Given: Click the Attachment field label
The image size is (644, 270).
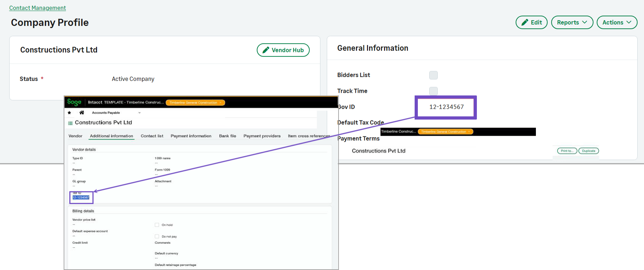Looking at the screenshot, I should (163, 181).
